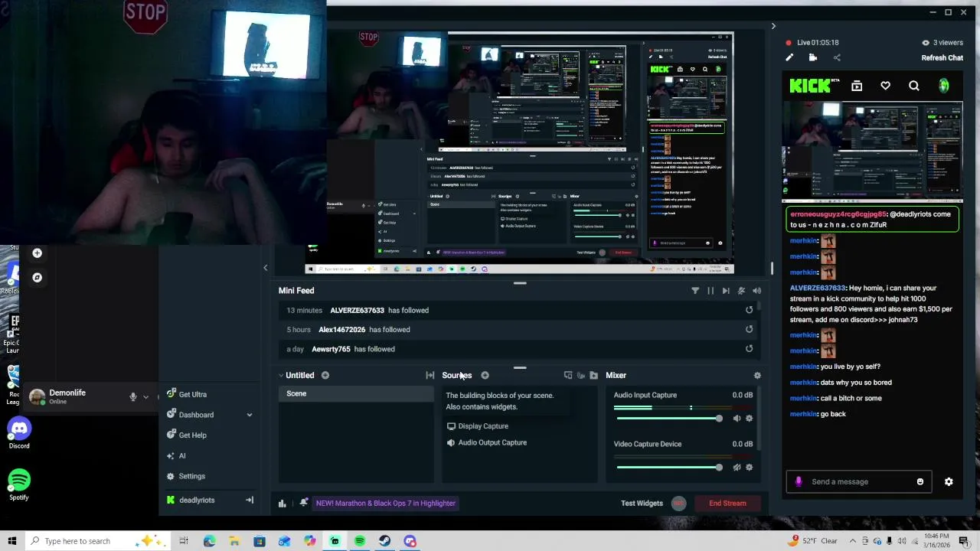Screen dimensions: 980x551
Task: Open scene transitions icon next to Untitled
Action: (430, 375)
